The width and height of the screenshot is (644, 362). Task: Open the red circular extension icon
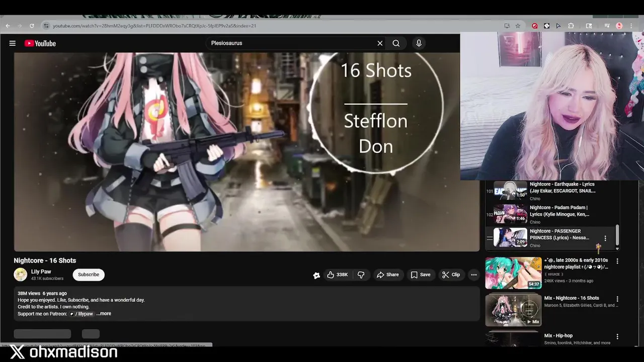(x=535, y=26)
